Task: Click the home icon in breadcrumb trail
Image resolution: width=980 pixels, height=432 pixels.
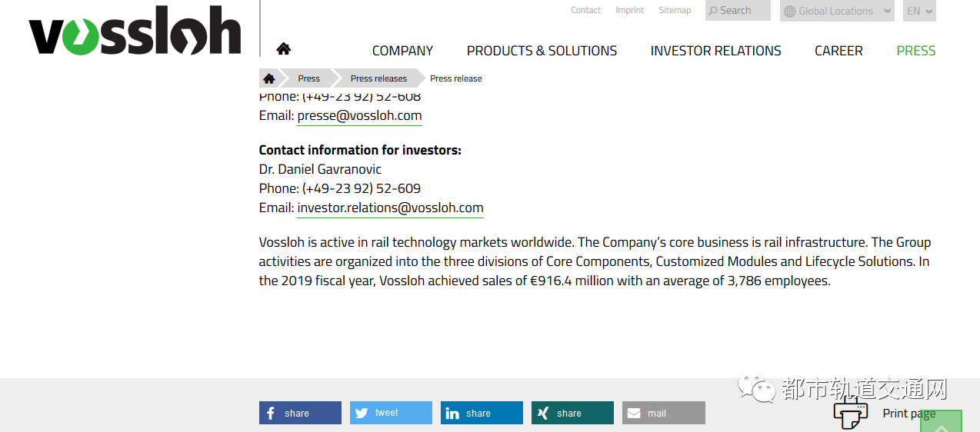Action: click(x=268, y=78)
